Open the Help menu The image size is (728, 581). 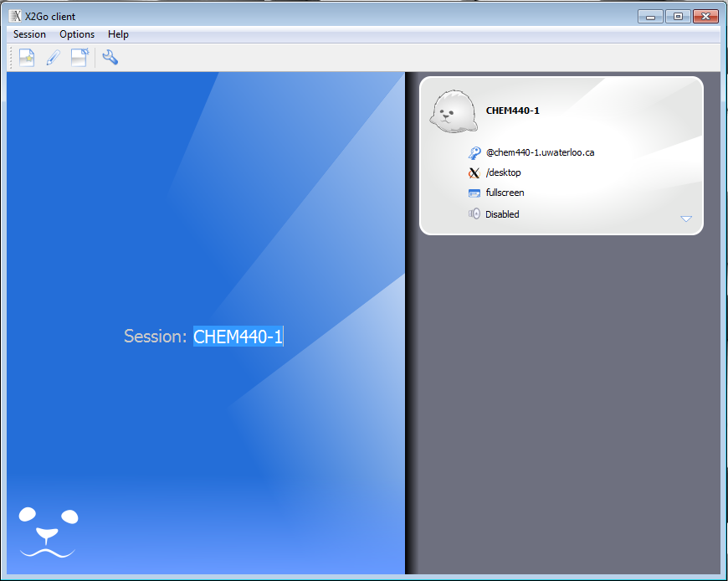pyautogui.click(x=118, y=34)
